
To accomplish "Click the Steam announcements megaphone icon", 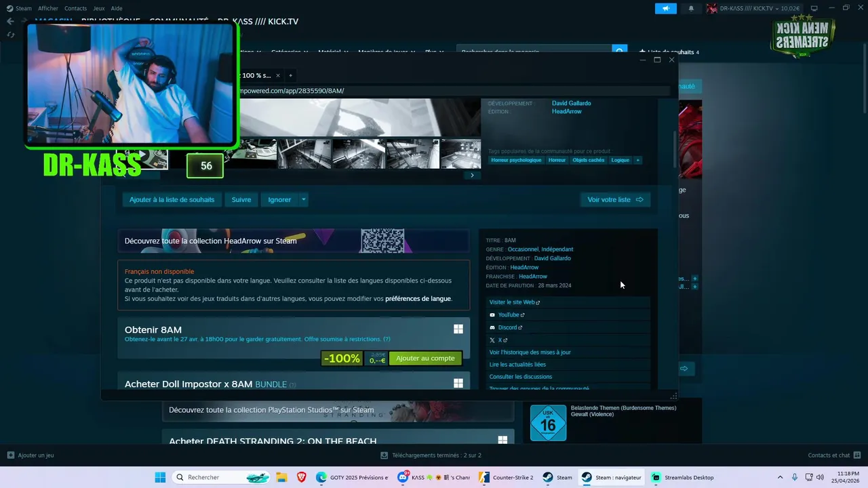I will point(666,8).
